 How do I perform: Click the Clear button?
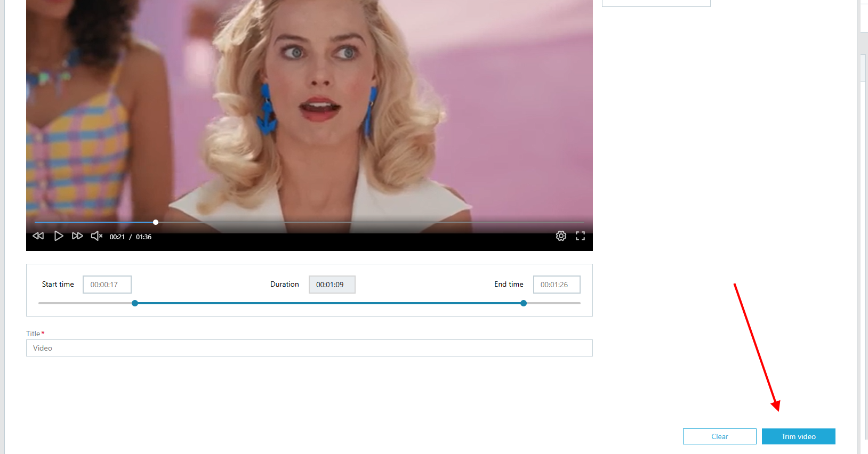pyautogui.click(x=720, y=436)
